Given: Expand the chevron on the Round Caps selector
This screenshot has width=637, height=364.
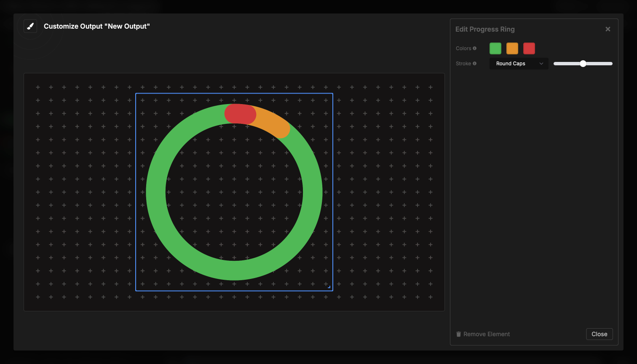Looking at the screenshot, I should click(542, 63).
